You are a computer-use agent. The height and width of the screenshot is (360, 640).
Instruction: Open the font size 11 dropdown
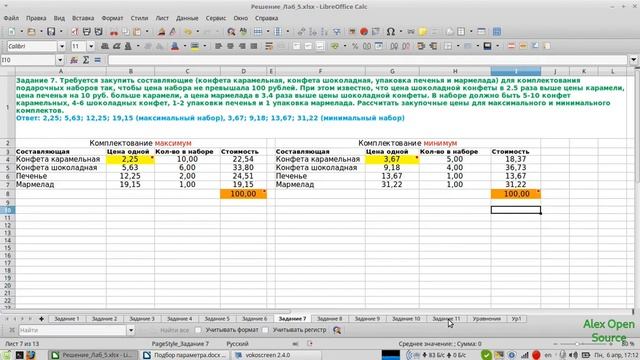click(91, 46)
